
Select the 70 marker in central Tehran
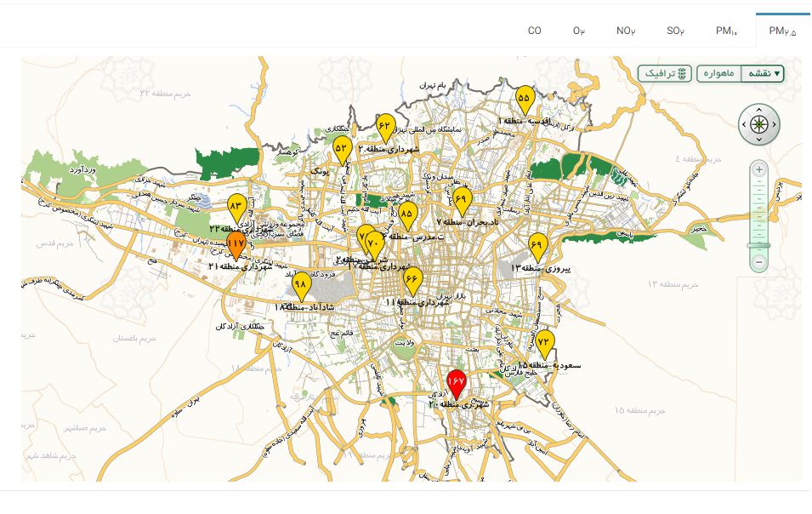coord(375,244)
